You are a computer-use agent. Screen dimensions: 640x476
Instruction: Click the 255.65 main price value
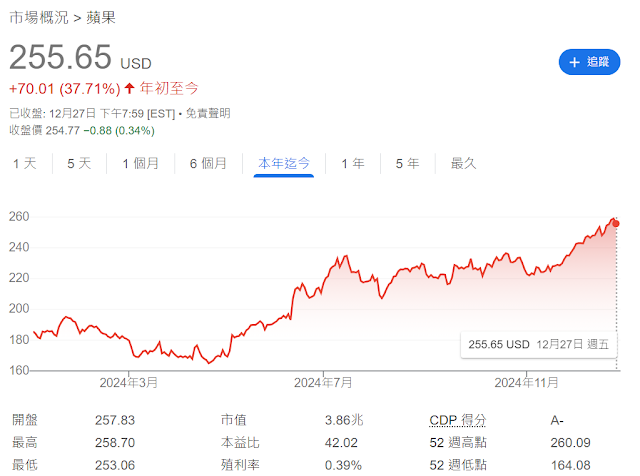[x=60, y=57]
